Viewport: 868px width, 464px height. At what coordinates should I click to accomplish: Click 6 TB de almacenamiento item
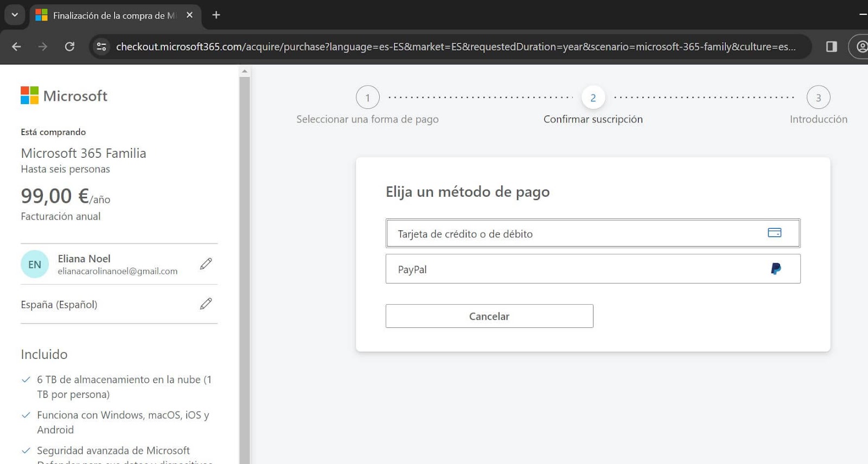[124, 387]
